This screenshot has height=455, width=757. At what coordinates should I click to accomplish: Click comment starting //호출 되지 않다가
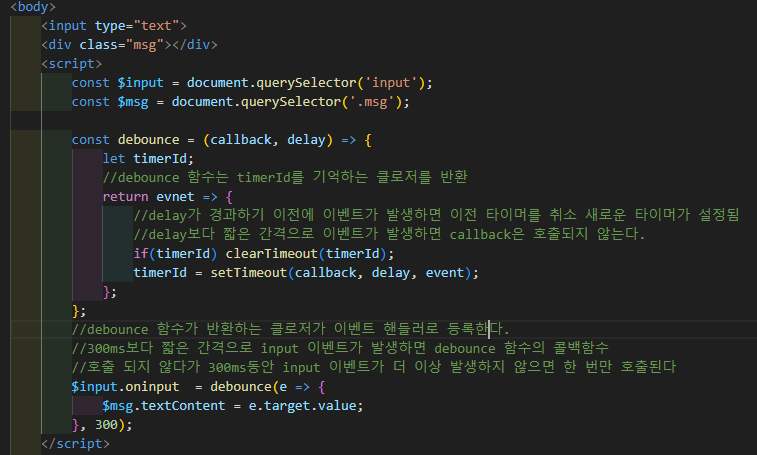[374, 367]
